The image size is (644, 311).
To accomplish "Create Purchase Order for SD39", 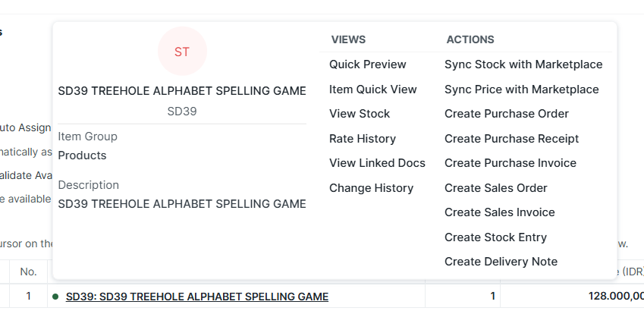I will [x=506, y=114].
